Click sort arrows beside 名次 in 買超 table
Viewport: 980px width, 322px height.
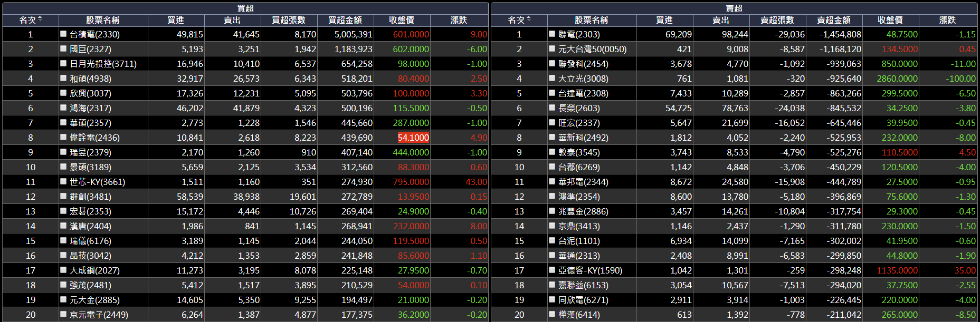coord(40,19)
